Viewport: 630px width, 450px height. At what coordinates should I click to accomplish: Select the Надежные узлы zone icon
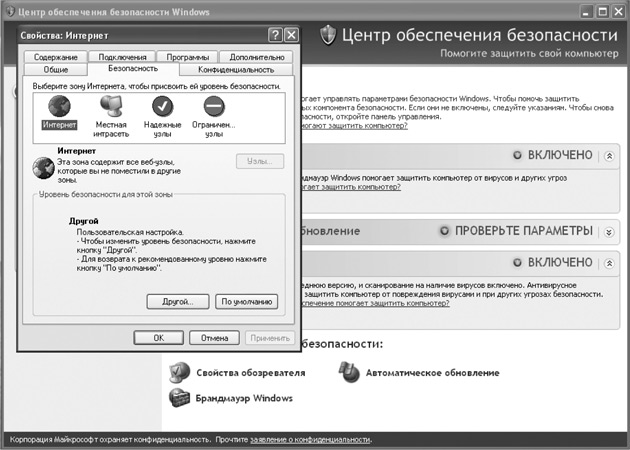162,106
